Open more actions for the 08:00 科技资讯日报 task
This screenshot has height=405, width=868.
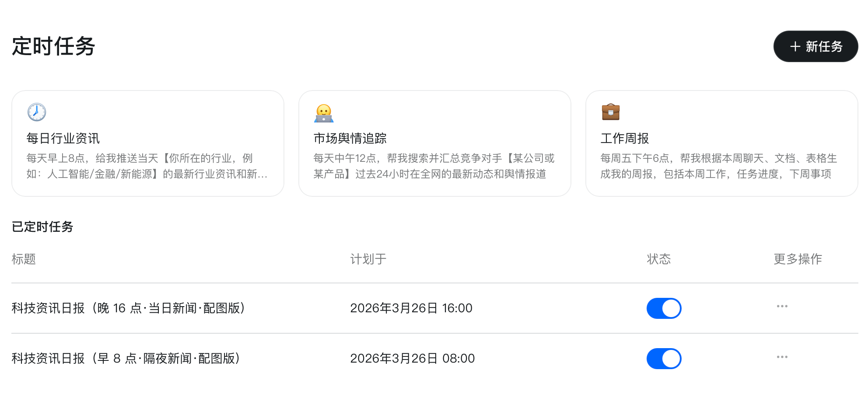pyautogui.click(x=782, y=357)
